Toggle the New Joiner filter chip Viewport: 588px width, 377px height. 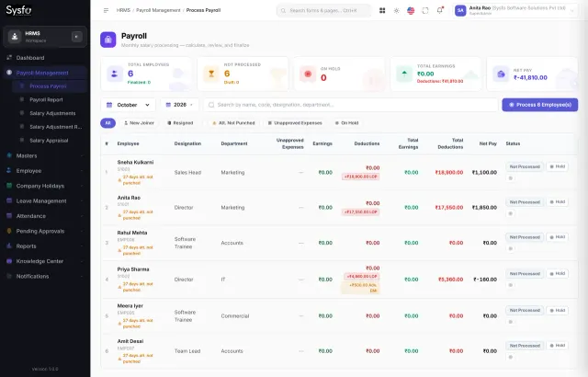[x=139, y=123]
